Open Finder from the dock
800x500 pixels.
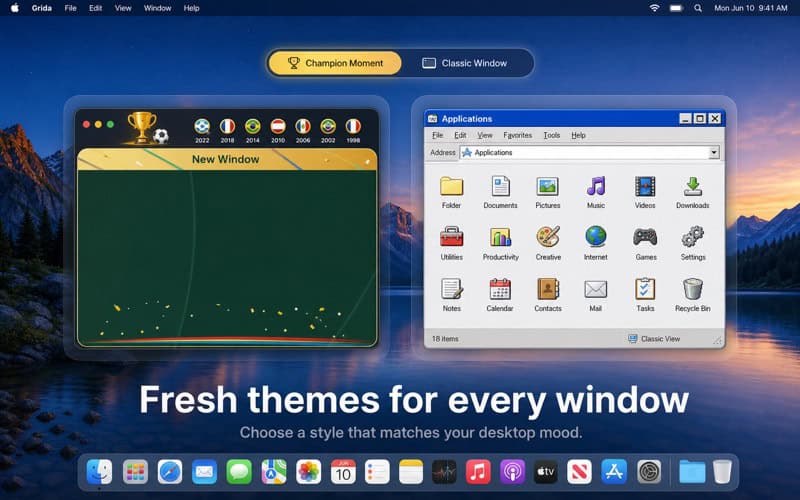(99, 471)
